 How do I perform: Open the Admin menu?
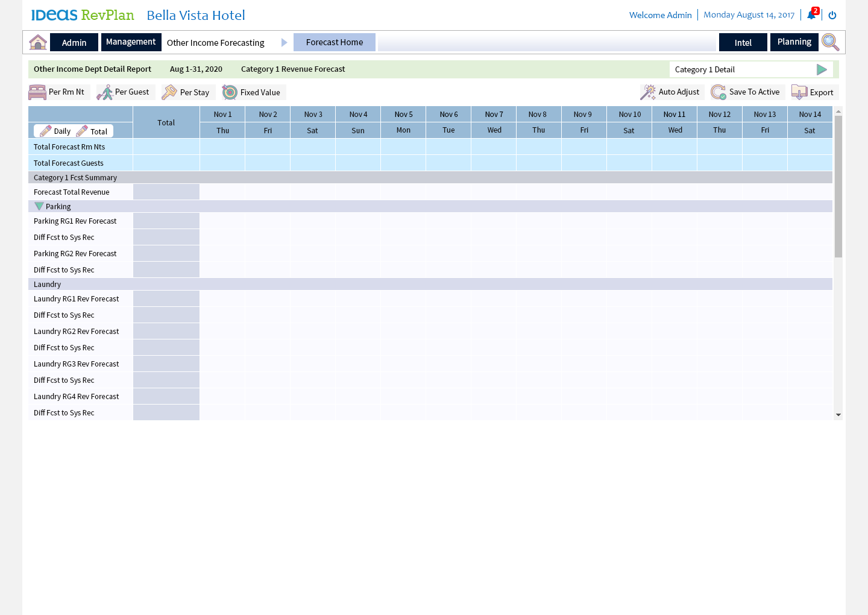tap(74, 43)
